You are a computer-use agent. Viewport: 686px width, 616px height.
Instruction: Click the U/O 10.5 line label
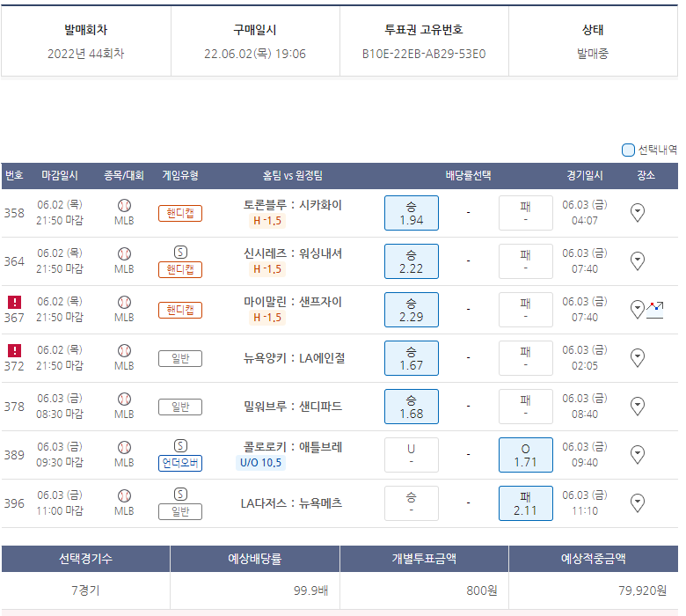[x=260, y=463]
